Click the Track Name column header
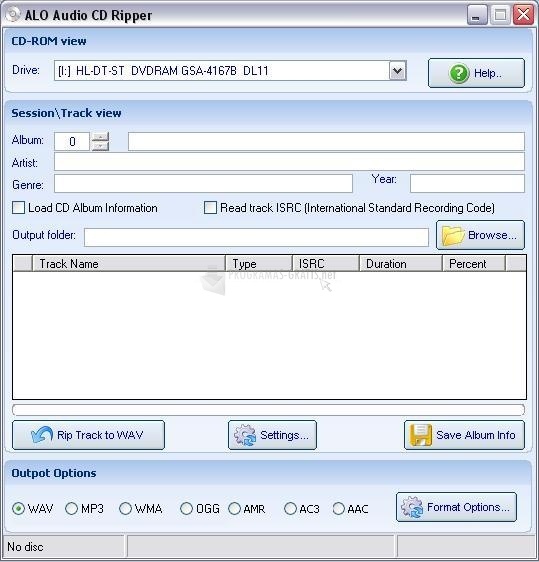The width and height of the screenshot is (539, 562). click(x=129, y=263)
